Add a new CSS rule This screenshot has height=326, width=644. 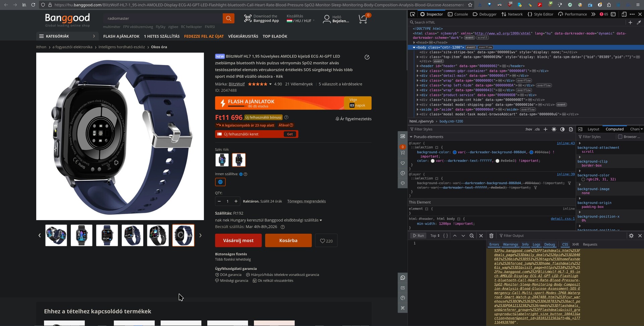click(x=545, y=129)
